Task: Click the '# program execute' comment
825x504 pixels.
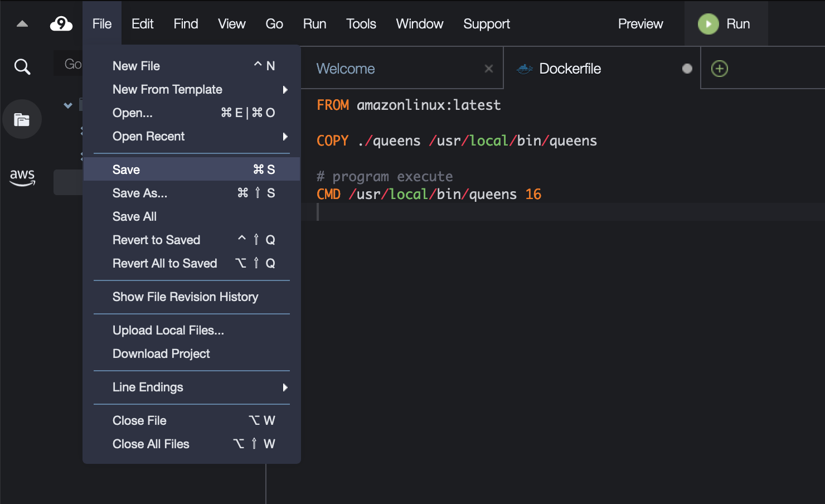Action: tap(385, 176)
